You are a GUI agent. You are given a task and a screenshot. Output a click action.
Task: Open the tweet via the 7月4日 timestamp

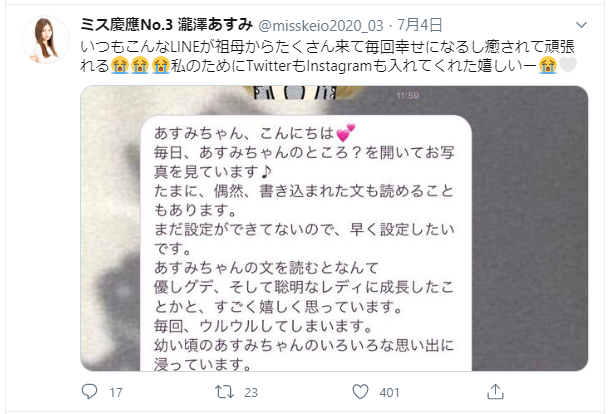point(419,25)
